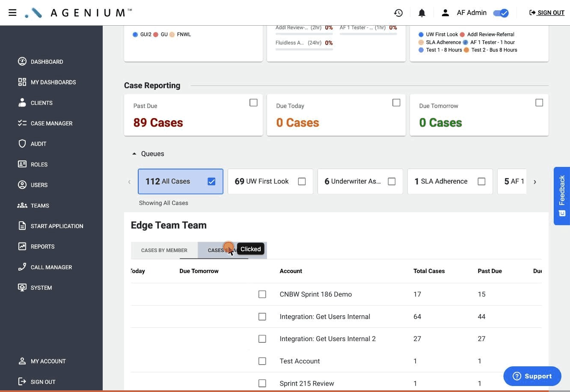The image size is (570, 392).
Task: Open the Roles page
Action: click(39, 164)
